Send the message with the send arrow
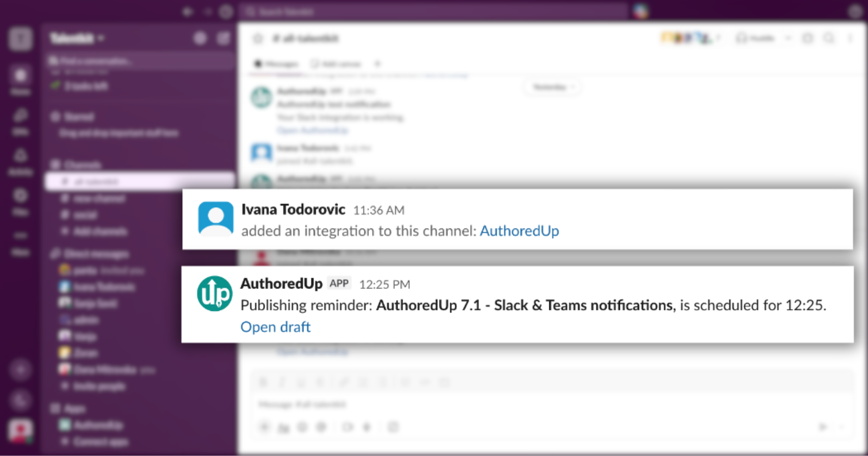 point(822,427)
